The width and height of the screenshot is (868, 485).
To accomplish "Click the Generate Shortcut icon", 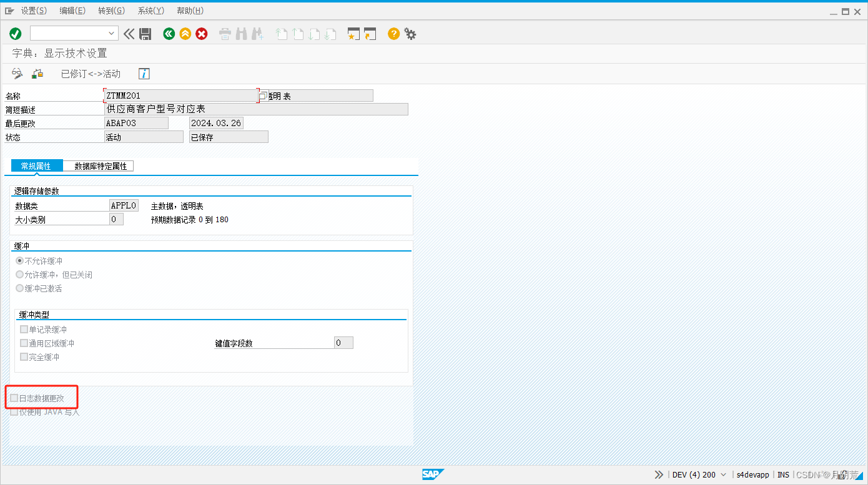I will coord(370,34).
